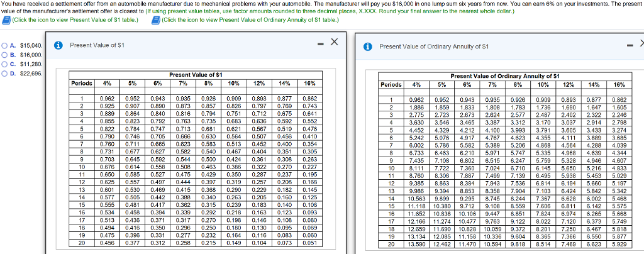The height and width of the screenshot is (254, 644).
Task: Click value 0.558 in Present Value of $1 table
Action: pos(158,167)
